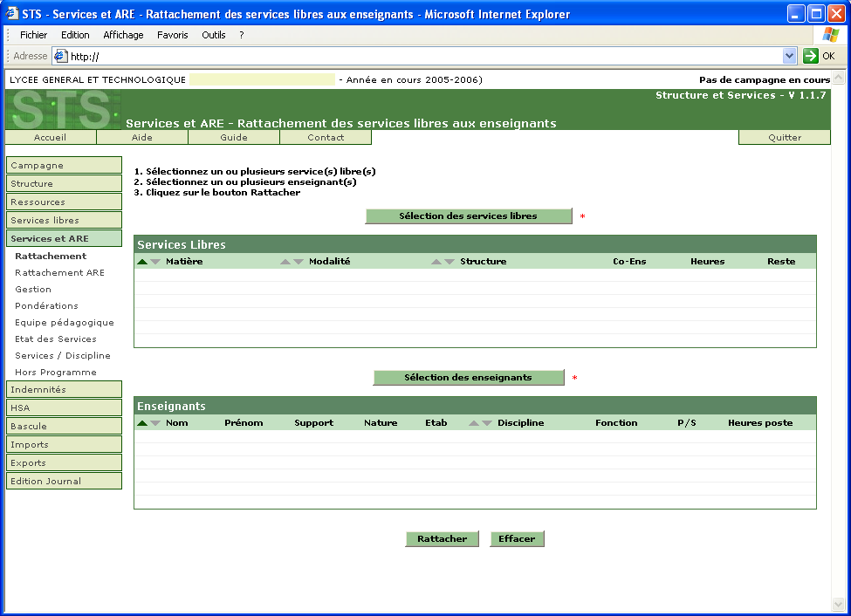Open the ? help menu
This screenshot has width=851, height=616.
[242, 35]
